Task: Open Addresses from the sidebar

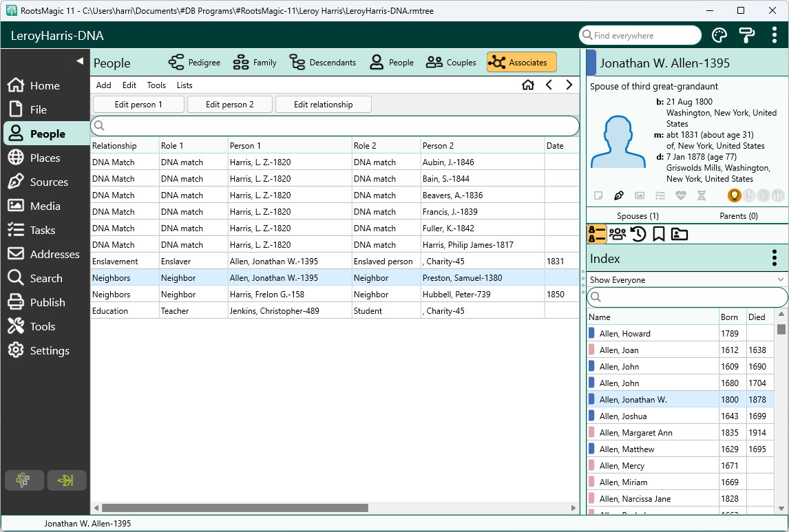Action: tap(44, 255)
